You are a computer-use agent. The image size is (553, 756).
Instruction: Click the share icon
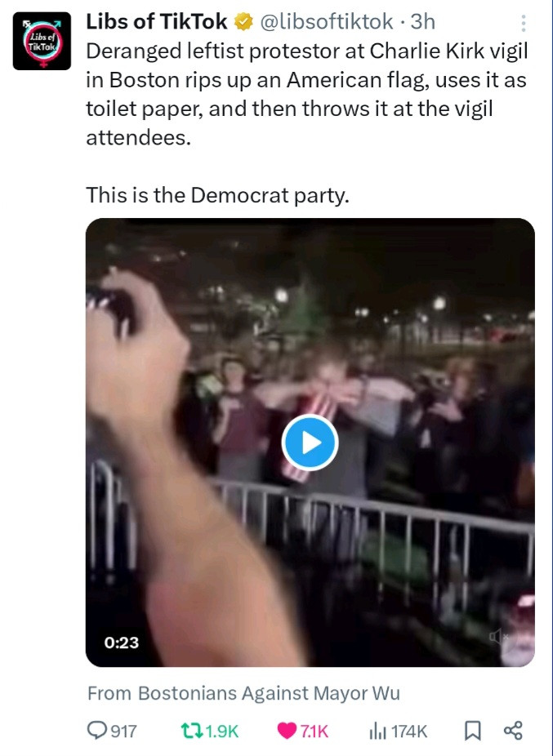click(x=513, y=731)
